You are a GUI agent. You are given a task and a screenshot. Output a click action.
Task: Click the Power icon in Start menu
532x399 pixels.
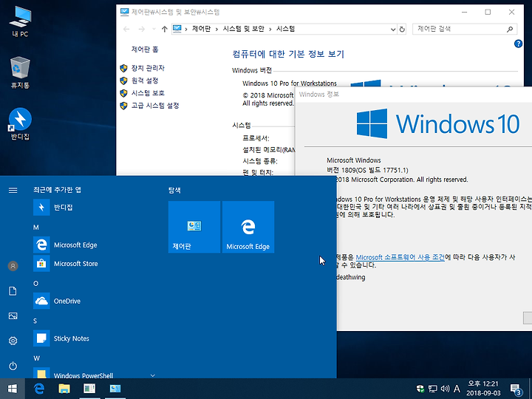tap(13, 366)
